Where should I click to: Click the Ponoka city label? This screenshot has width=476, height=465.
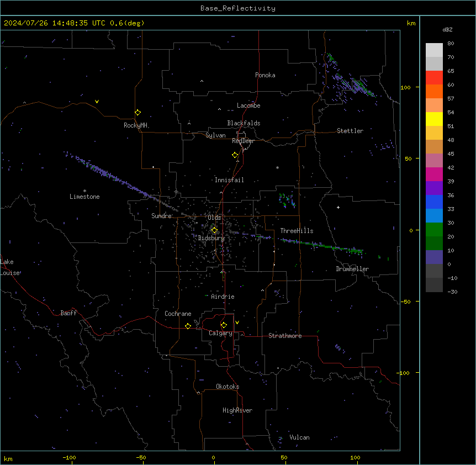point(265,75)
